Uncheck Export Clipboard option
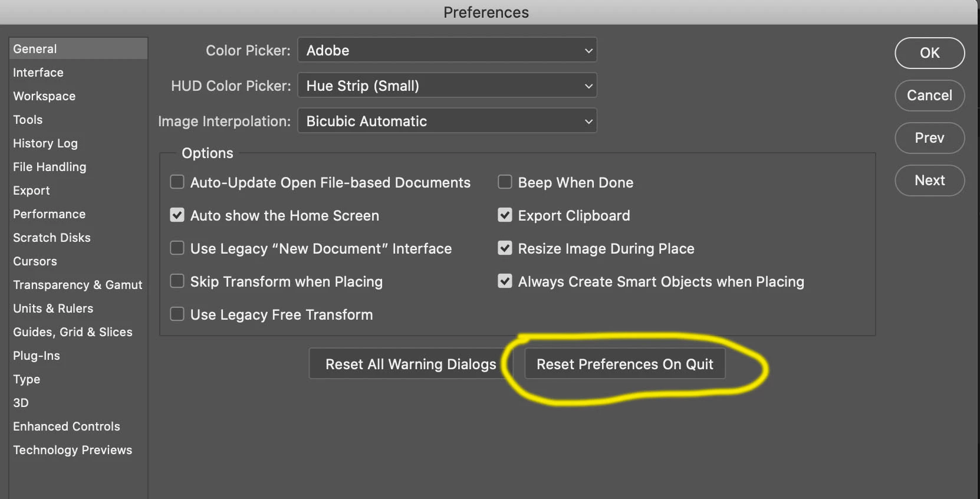The image size is (980, 499). [x=505, y=215]
